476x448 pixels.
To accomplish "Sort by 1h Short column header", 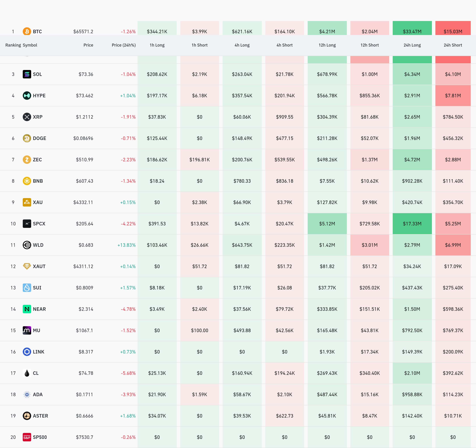I will click(x=199, y=45).
